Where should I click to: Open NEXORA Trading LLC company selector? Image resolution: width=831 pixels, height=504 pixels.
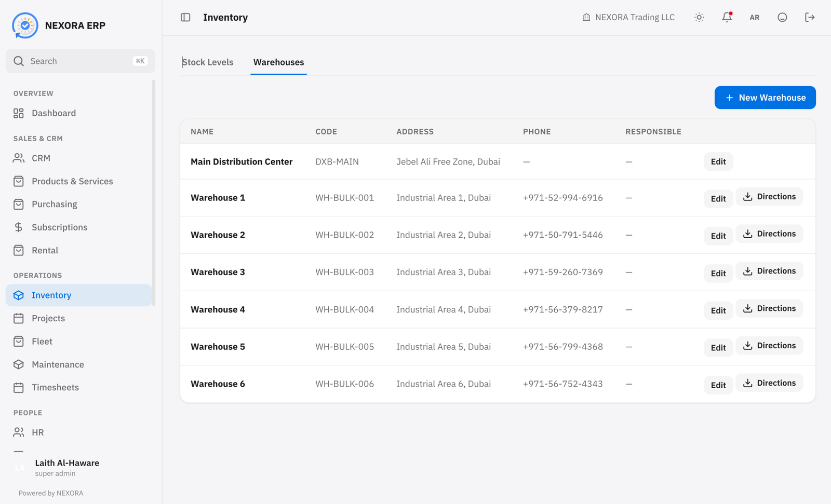click(x=628, y=17)
